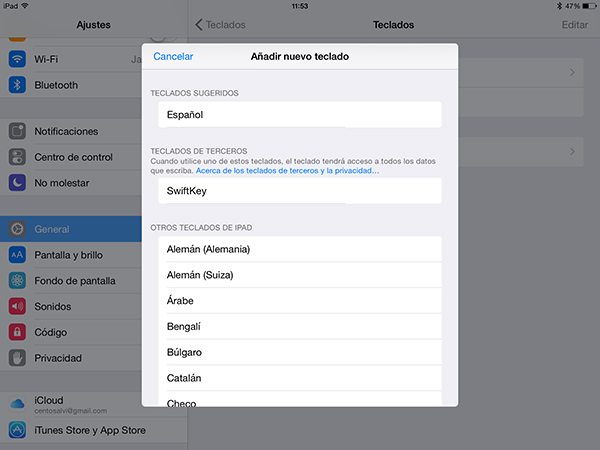This screenshot has height=450, width=600.
Task: Open Centro de control in the sidebar
Action: 71,157
